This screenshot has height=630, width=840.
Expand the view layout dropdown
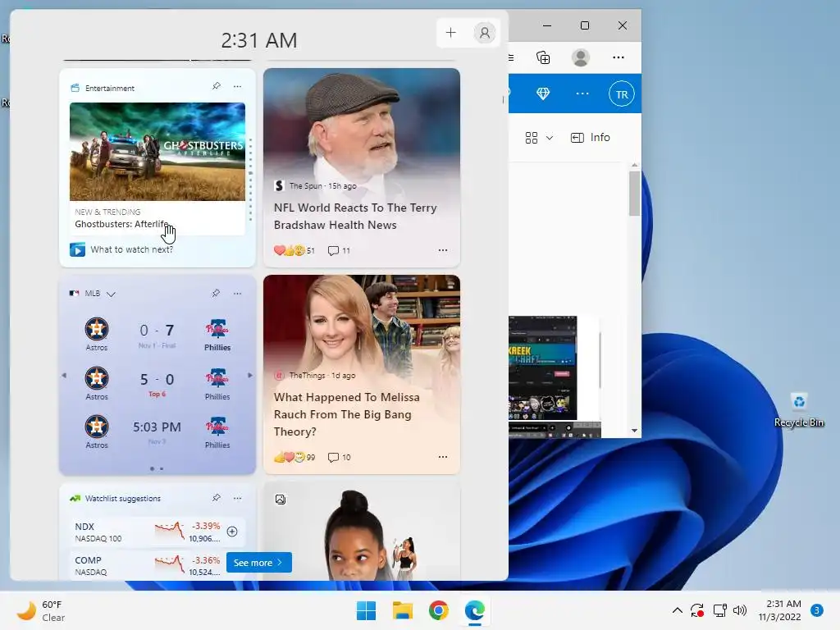[x=539, y=138]
